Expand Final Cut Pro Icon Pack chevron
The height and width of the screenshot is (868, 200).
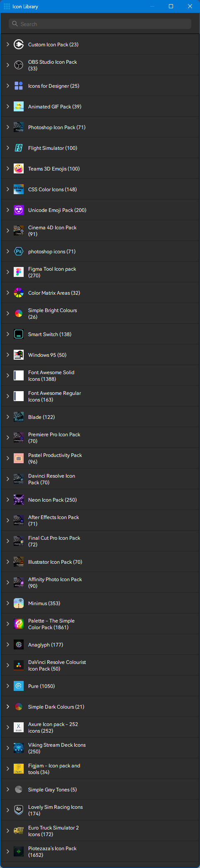pos(7,541)
